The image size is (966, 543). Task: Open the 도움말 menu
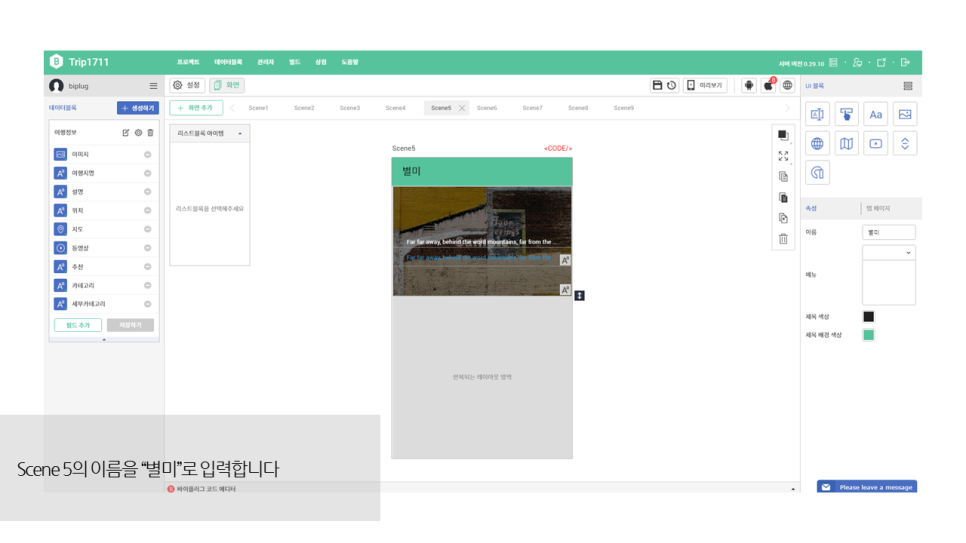coord(349,62)
